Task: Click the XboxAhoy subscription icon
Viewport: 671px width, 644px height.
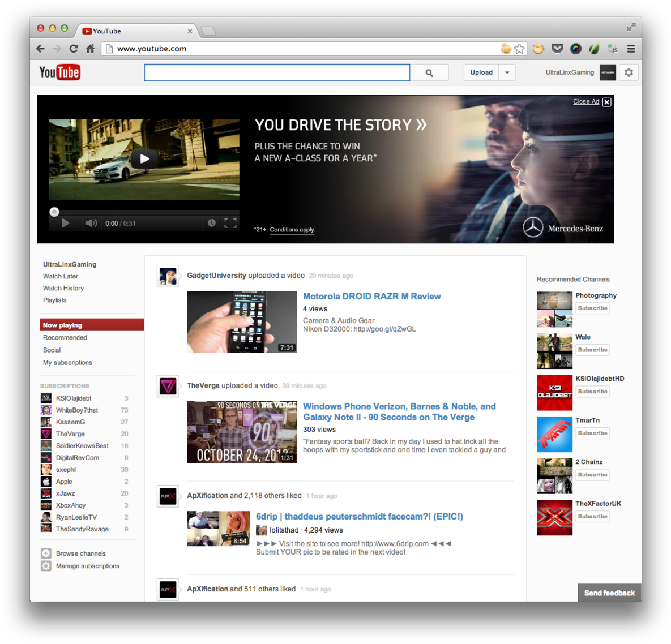Action: 46,505
